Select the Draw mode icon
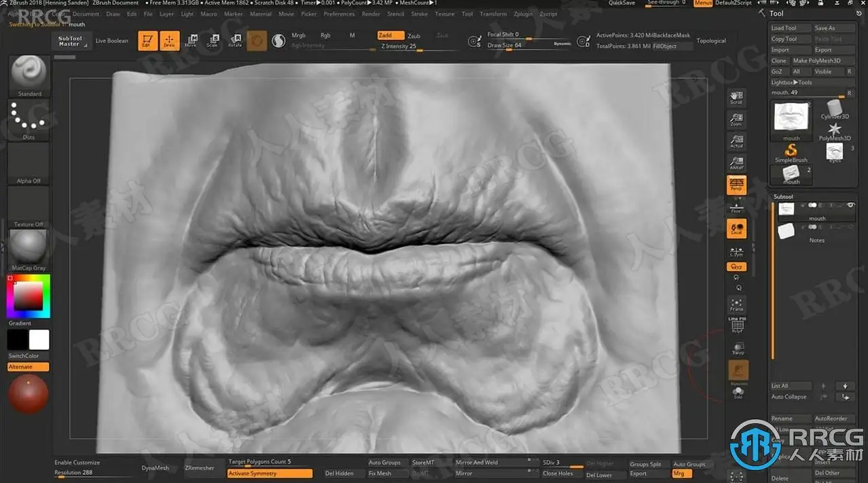868x483 pixels. 169,41
